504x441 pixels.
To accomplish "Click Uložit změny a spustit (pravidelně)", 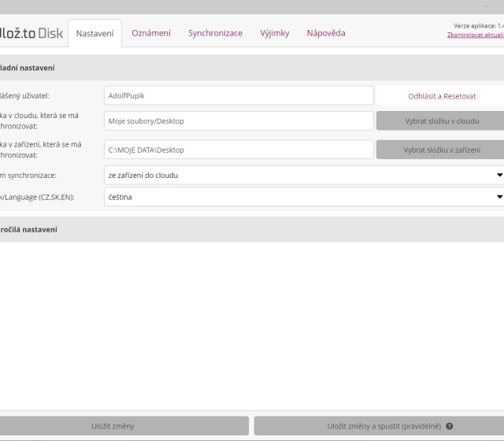I will (x=378, y=426).
